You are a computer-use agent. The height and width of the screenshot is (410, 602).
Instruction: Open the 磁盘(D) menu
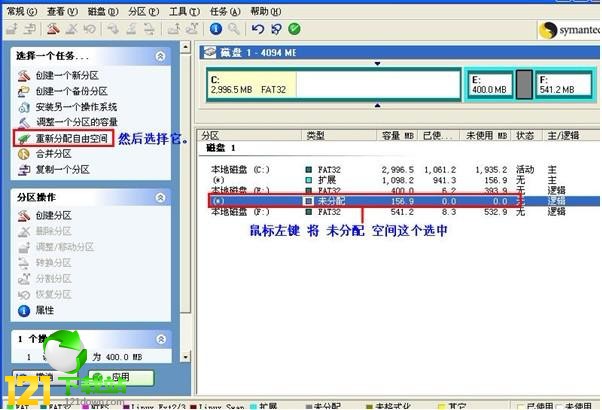click(x=103, y=12)
